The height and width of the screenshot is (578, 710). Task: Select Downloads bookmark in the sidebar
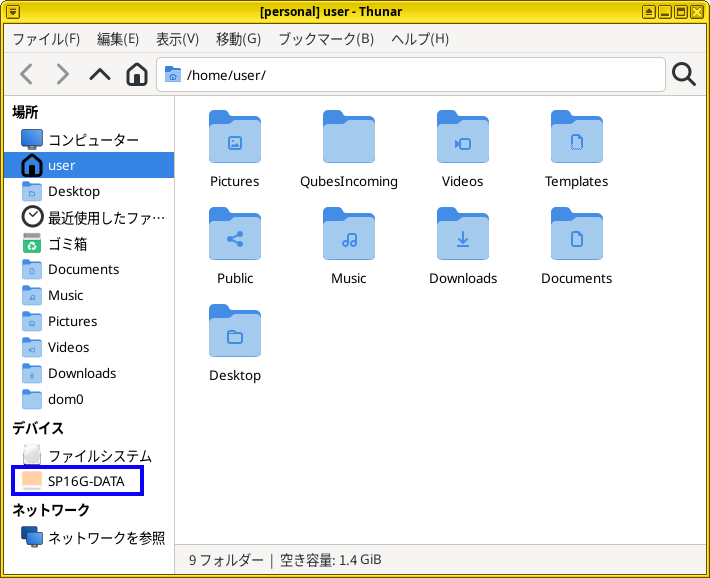[89, 373]
